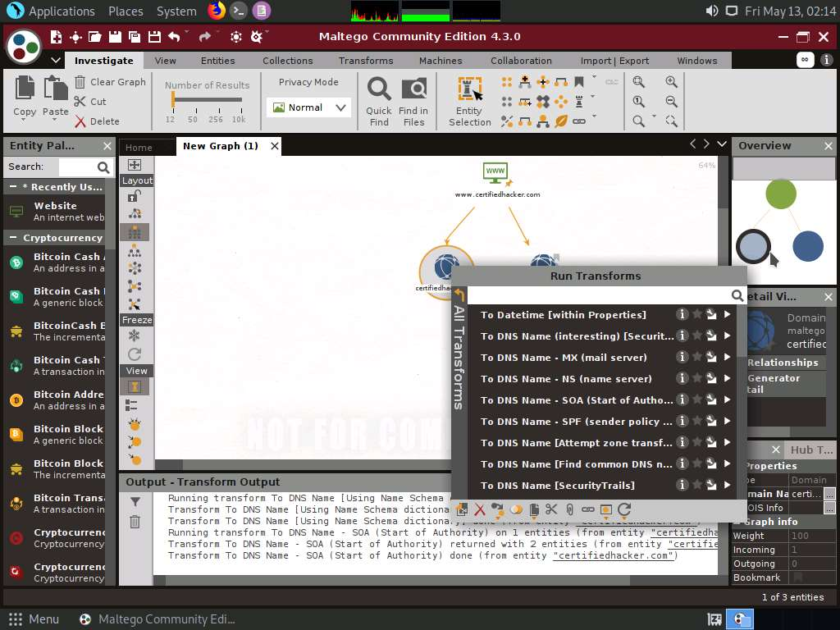The image size is (840, 630).
Task: Click the undo arrow in title bar
Action: point(174,36)
